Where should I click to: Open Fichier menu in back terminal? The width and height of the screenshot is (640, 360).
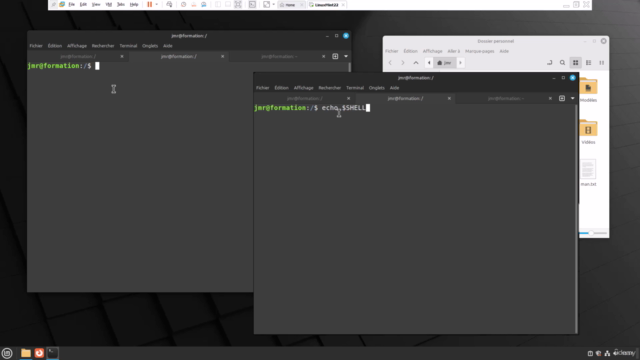tap(36, 46)
